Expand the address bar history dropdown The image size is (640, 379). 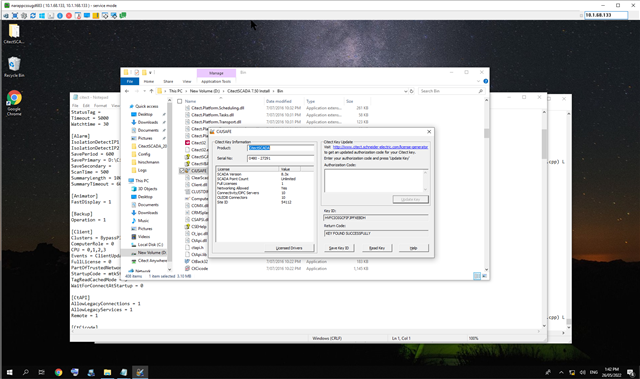[405, 91]
